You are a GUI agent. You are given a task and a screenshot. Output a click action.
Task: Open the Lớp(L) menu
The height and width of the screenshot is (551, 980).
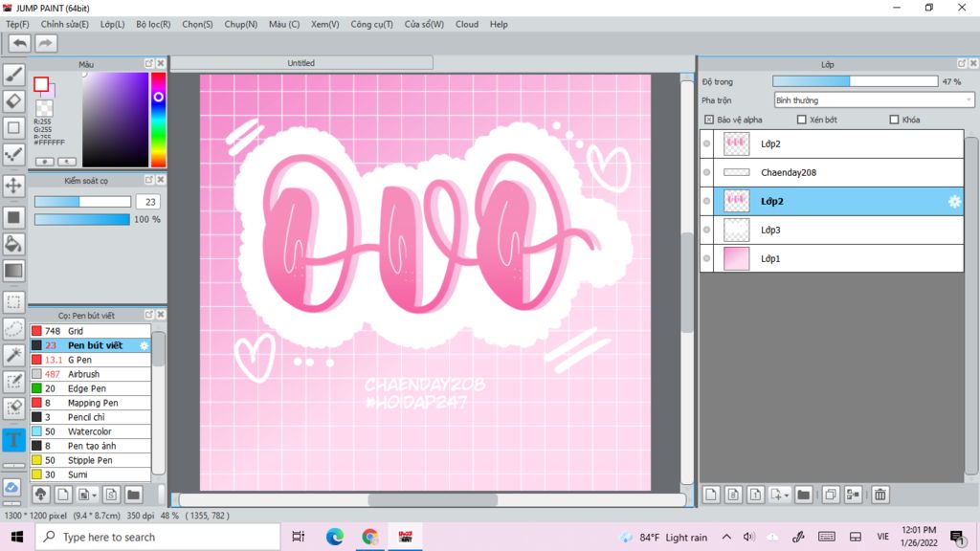coord(113,24)
